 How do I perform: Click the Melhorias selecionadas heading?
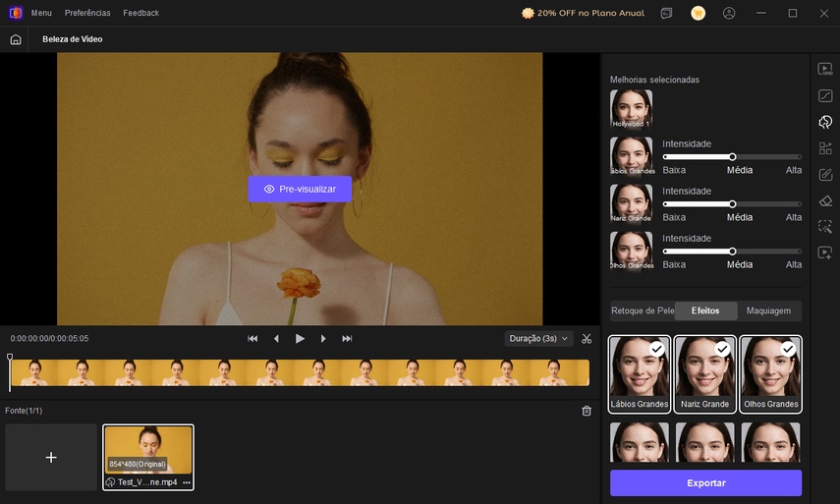654,80
